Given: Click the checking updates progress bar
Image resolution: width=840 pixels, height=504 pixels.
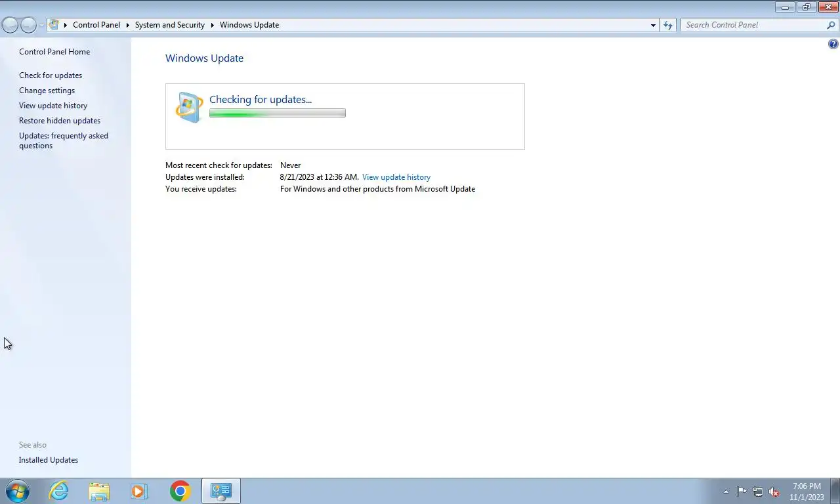Looking at the screenshot, I should click(278, 114).
